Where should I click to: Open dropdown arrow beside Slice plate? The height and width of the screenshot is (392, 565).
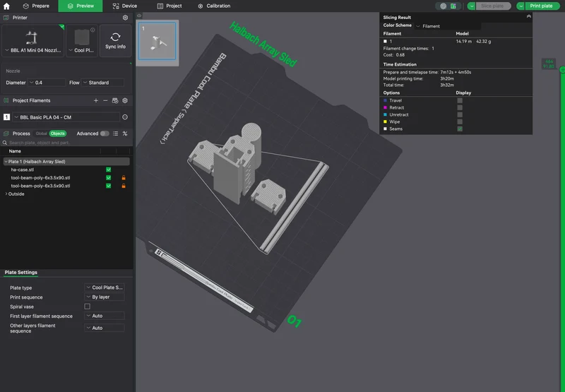point(471,6)
